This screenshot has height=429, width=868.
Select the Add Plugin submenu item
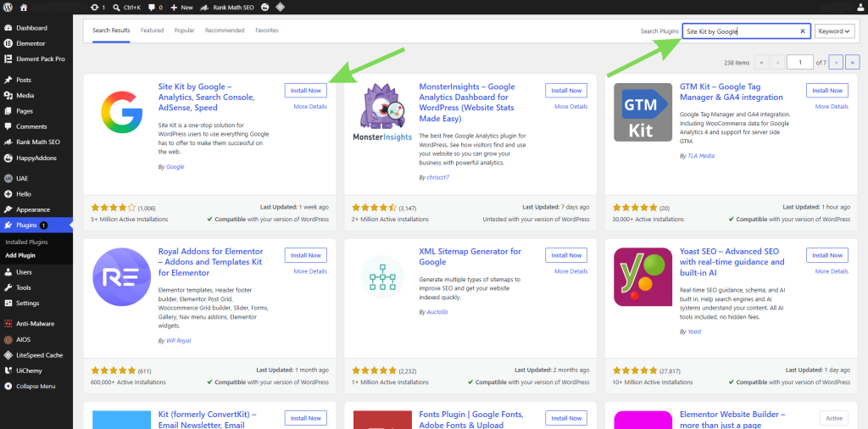pyautogui.click(x=20, y=255)
